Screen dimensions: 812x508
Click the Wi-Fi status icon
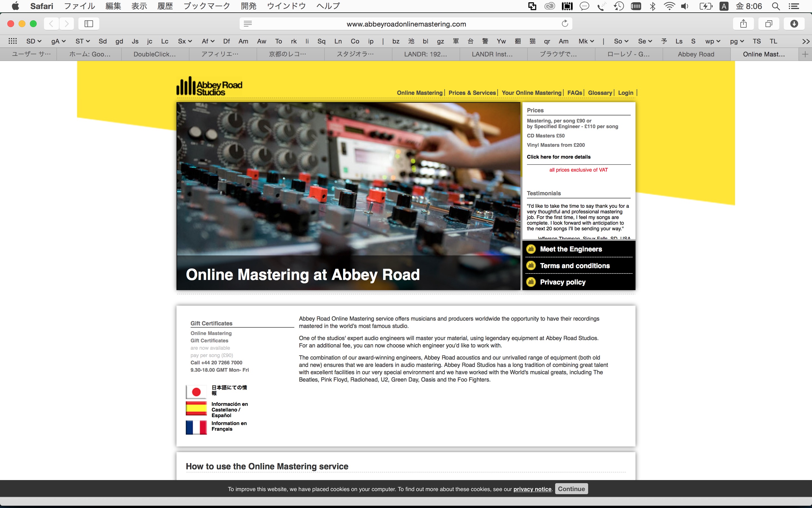(x=669, y=6)
